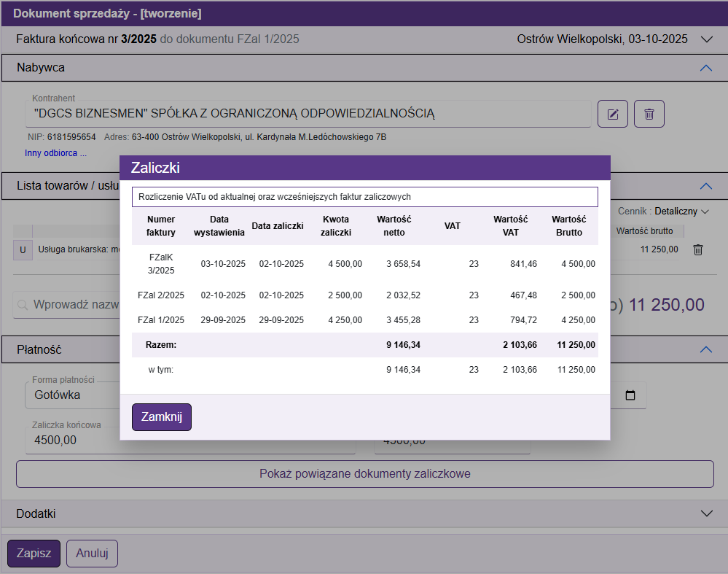728x574 pixels.
Task: Expand the document date header chevron
Action: pos(705,39)
